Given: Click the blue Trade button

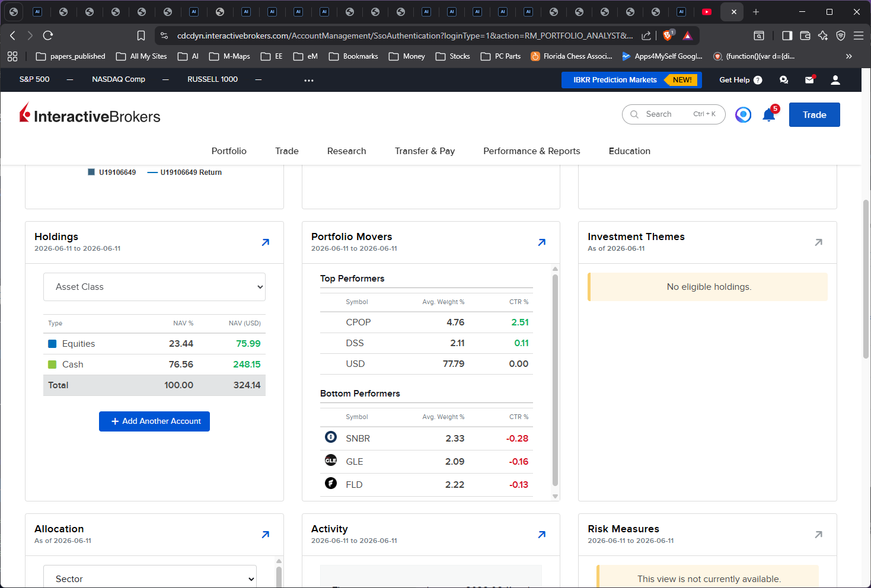Looking at the screenshot, I should 815,115.
